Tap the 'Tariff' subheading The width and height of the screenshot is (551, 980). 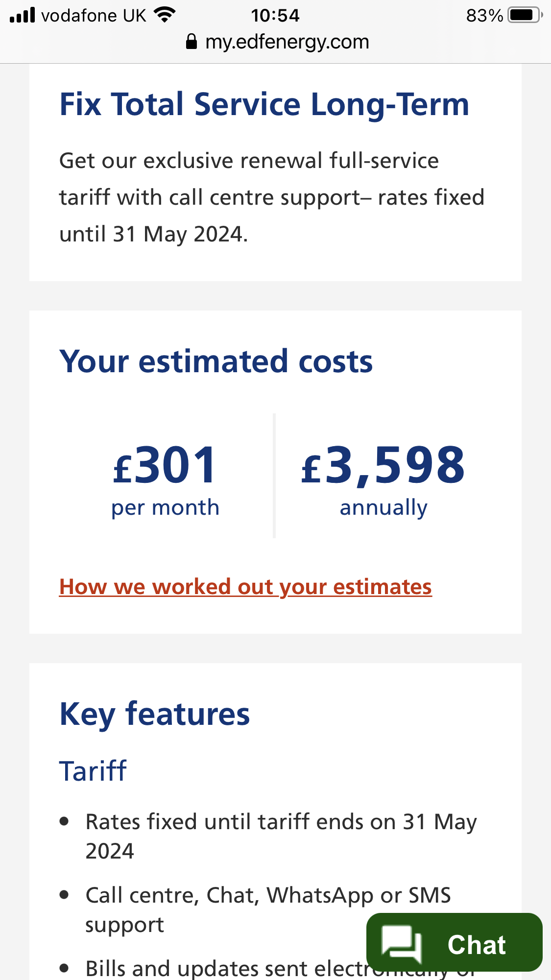[x=93, y=771]
